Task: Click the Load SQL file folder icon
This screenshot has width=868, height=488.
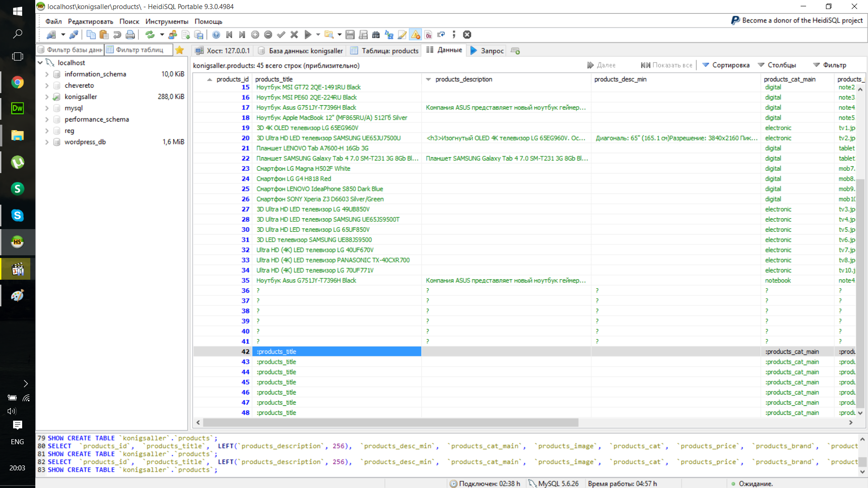Action: (x=329, y=35)
